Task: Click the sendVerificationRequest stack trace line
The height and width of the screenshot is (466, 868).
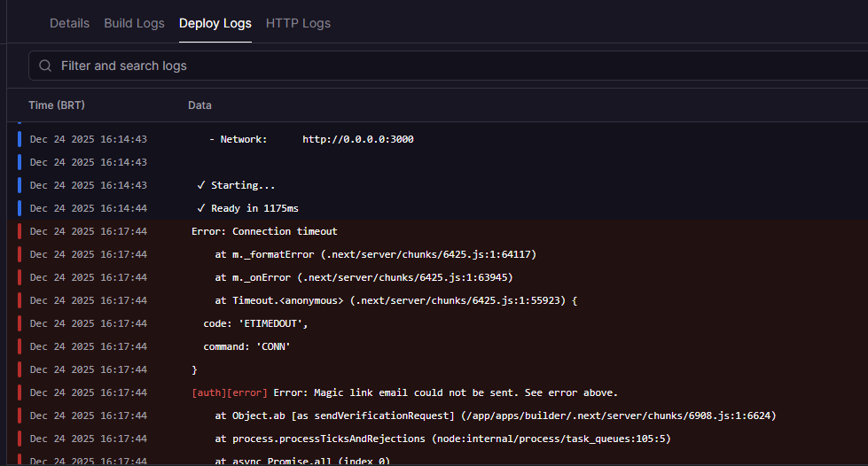Action: pos(437,416)
